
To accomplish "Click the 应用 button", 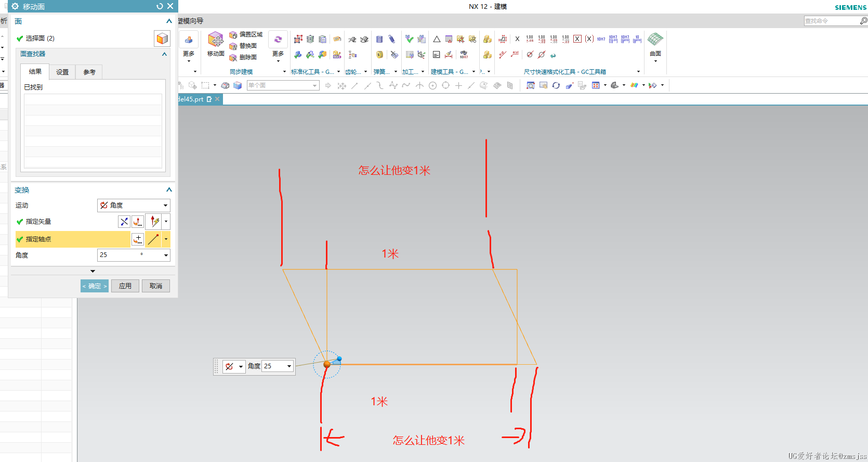I will click(125, 286).
